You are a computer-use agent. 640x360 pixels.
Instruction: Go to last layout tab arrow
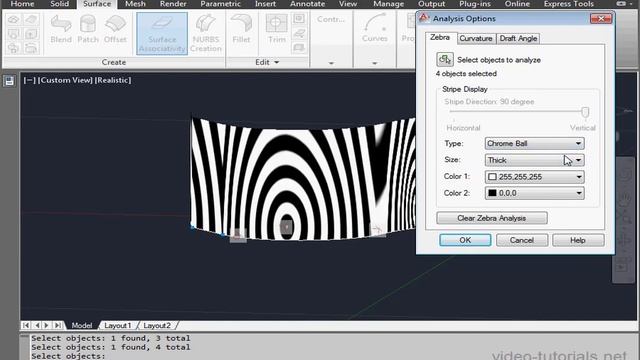(x=58, y=325)
